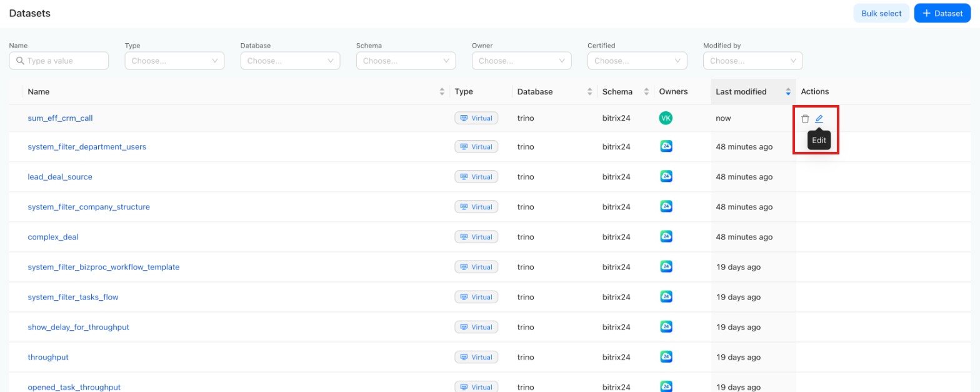Click the Actions column header
The image size is (980, 392).
click(x=815, y=92)
